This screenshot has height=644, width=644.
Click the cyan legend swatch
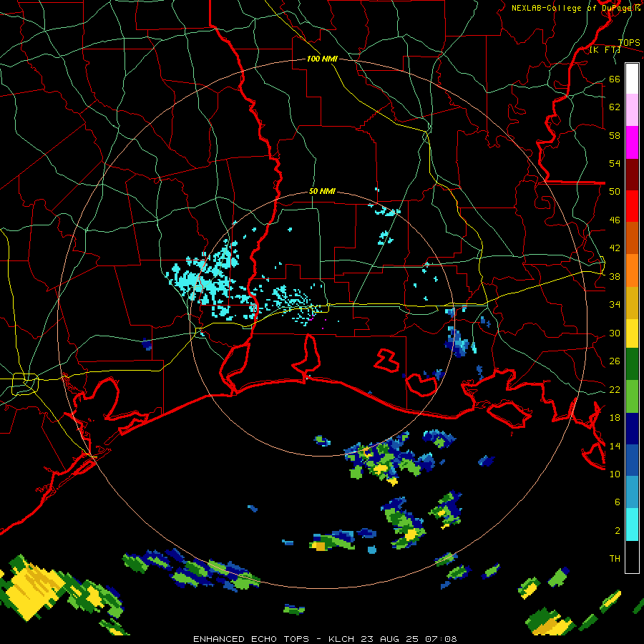pyautogui.click(x=632, y=525)
